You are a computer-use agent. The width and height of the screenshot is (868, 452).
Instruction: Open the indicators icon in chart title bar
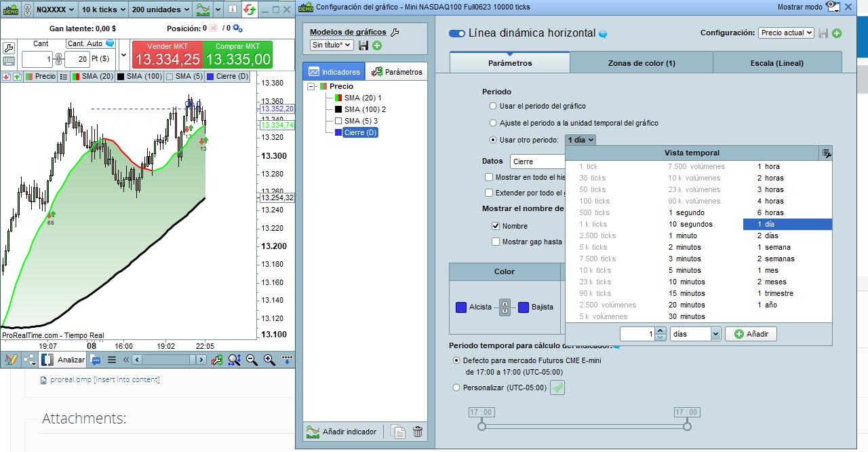coord(202,10)
